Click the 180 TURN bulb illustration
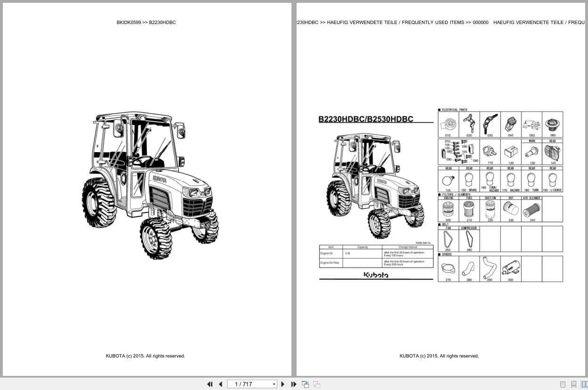 pyautogui.click(x=532, y=179)
